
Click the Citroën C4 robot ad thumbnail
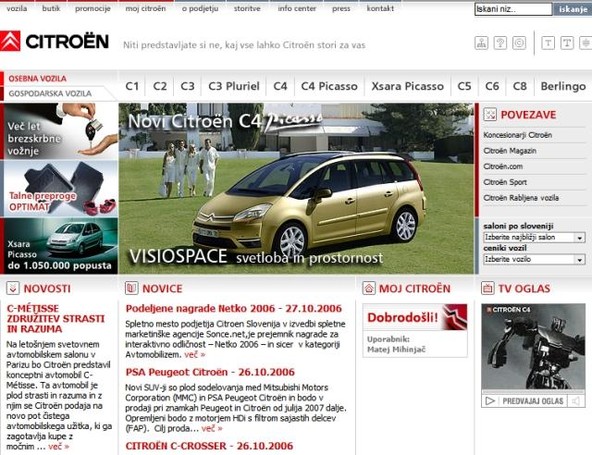coord(533,346)
